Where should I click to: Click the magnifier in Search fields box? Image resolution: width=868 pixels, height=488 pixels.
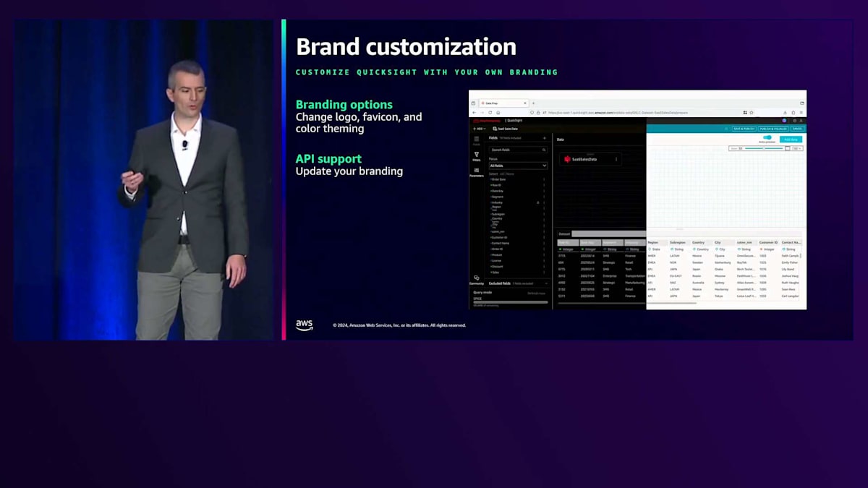tap(544, 150)
